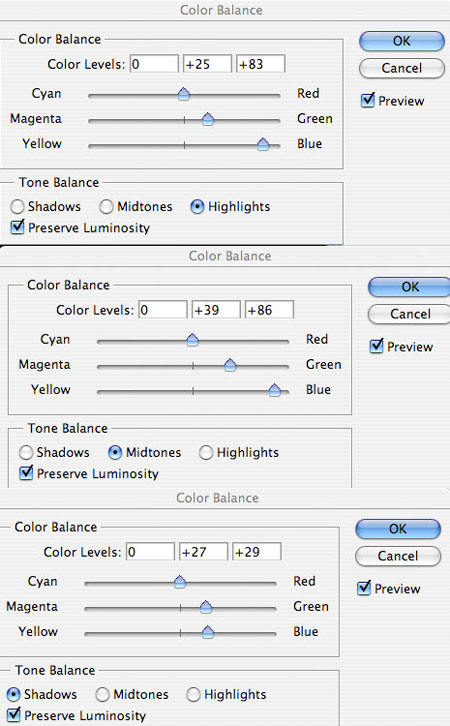The height and width of the screenshot is (726, 450).
Task: Toggle Preserve Luminosity in bottom dialog
Action: tap(14, 715)
